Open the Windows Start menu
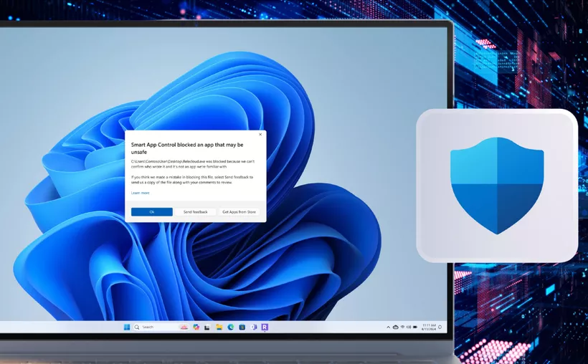588x364 pixels. (127, 327)
